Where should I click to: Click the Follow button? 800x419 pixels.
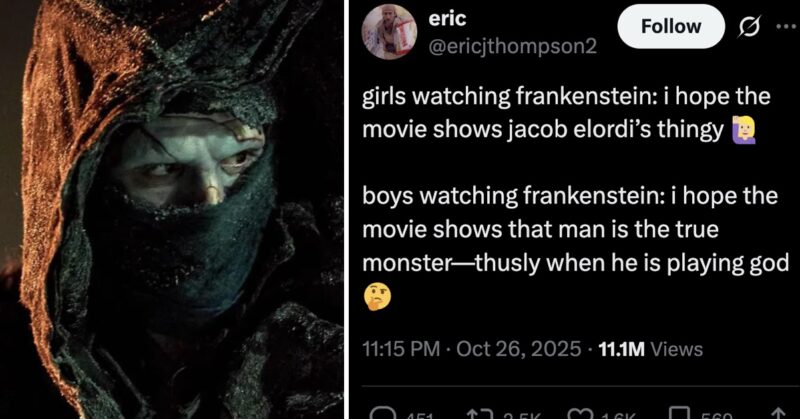pos(671,26)
